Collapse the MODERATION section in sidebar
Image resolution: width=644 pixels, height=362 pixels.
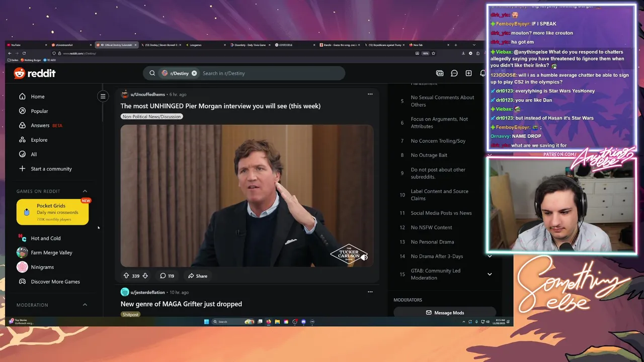point(85,305)
